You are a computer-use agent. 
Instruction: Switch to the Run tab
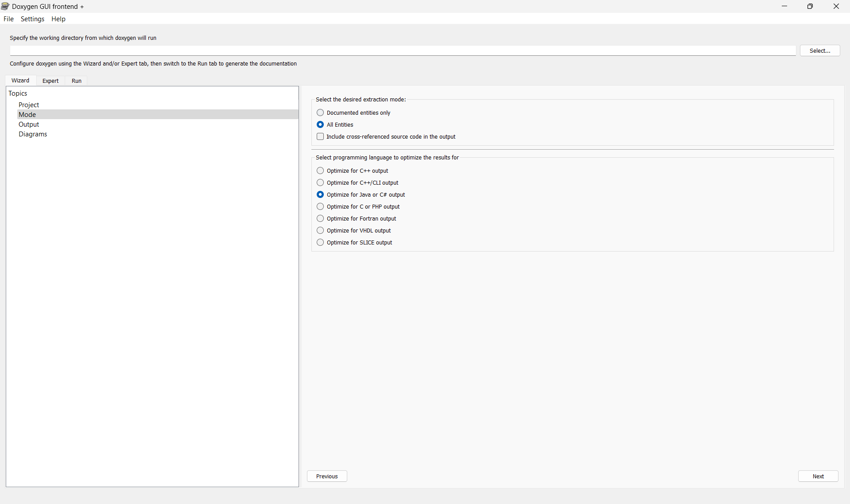[x=77, y=81]
